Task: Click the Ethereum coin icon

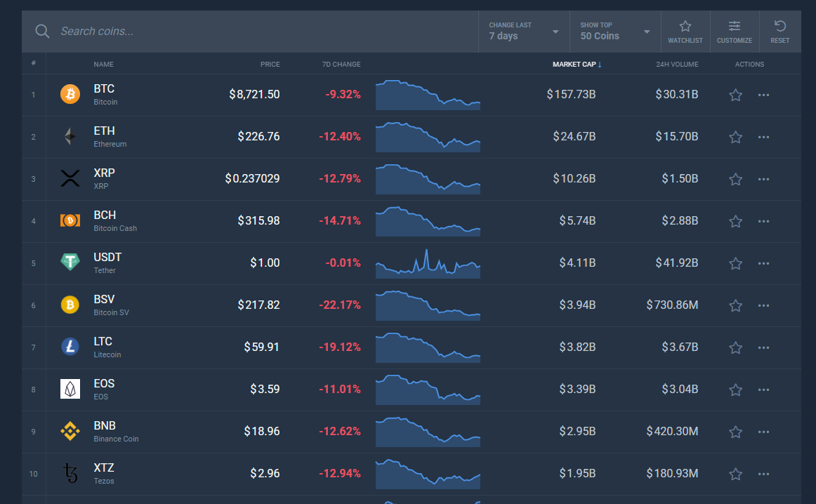Action: [70, 136]
